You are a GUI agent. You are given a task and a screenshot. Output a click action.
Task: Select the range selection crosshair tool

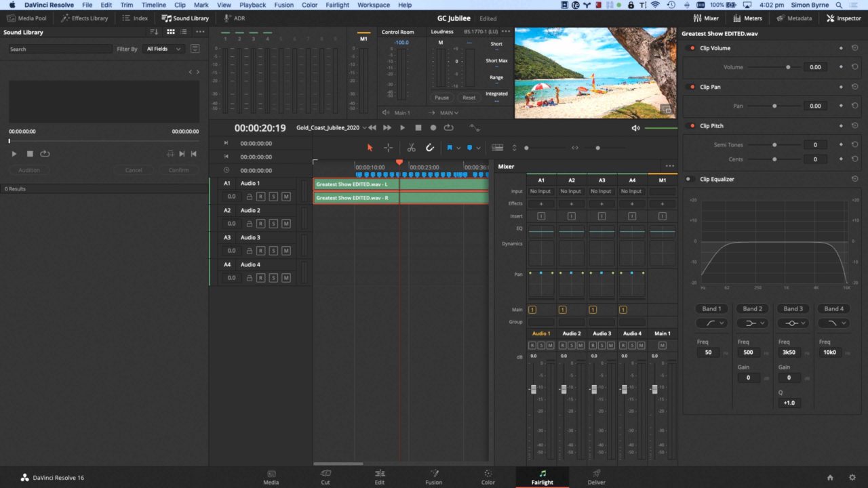point(389,147)
